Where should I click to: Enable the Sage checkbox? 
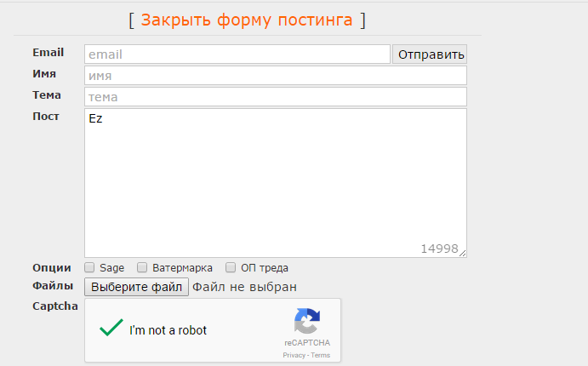tap(89, 267)
